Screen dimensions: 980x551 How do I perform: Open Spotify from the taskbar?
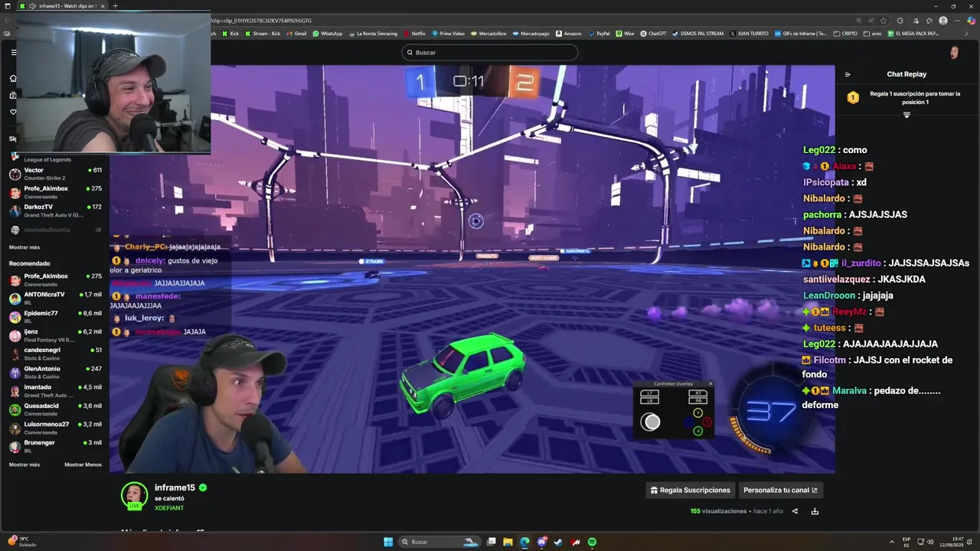coord(592,542)
